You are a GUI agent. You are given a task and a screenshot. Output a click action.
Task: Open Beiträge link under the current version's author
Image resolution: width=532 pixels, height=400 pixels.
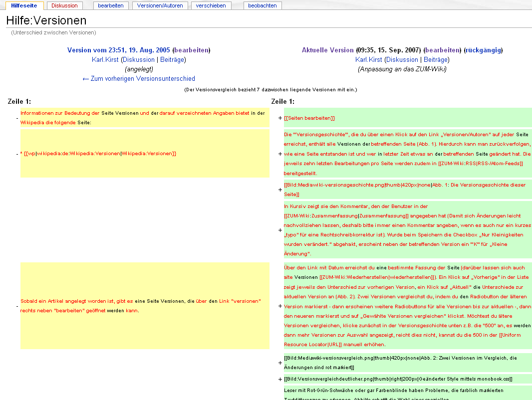coord(435,60)
